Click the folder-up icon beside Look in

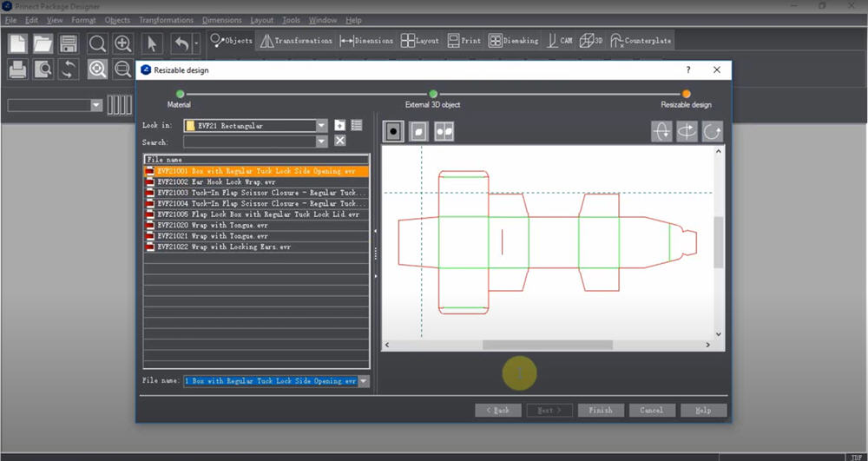(x=340, y=126)
